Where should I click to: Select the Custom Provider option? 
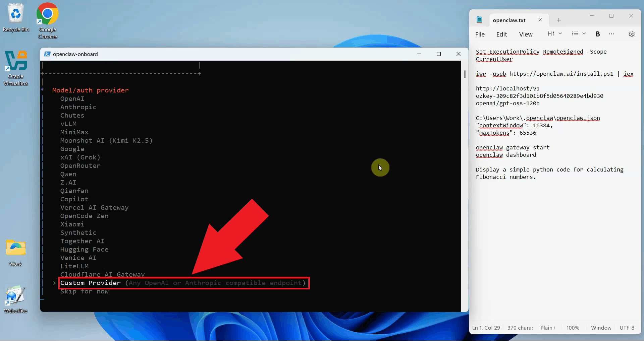91,283
